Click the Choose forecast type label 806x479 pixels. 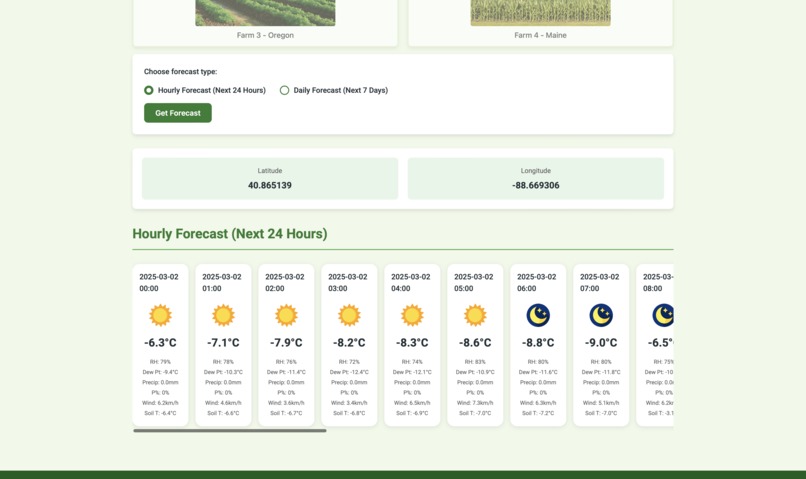[180, 71]
